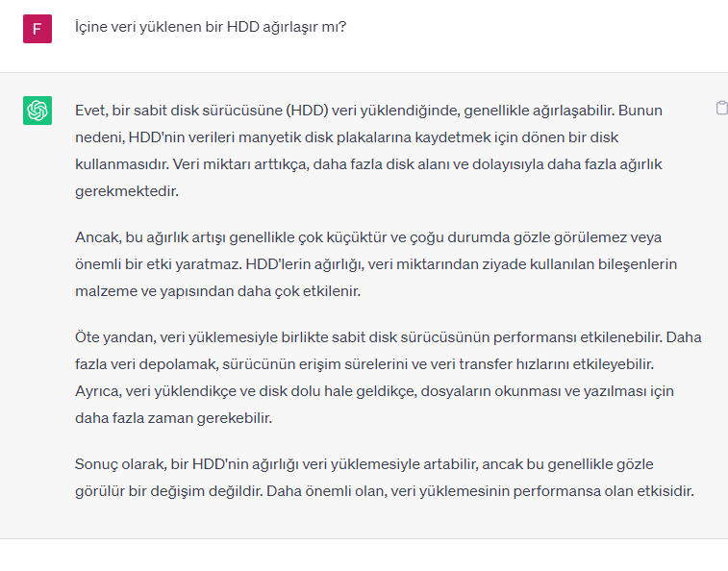
Task: Click the '(HDD)' abbreviation in the first response line
Action: pyautogui.click(x=304, y=111)
